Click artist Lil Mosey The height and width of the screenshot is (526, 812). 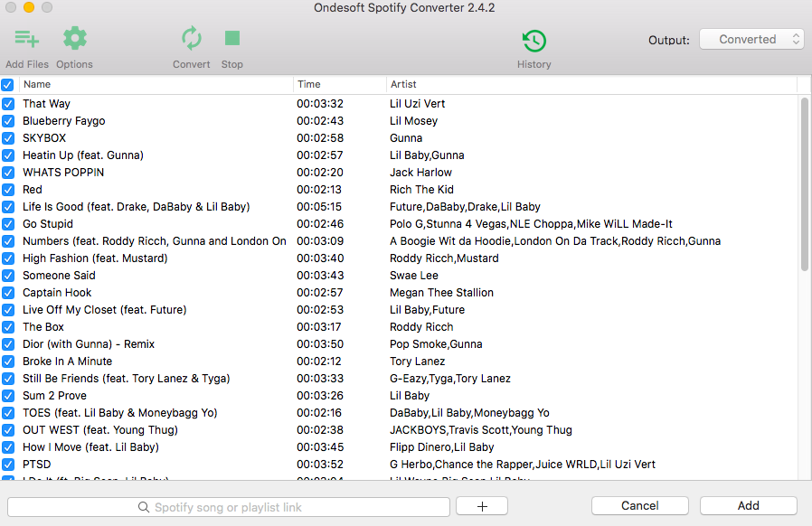coord(414,120)
